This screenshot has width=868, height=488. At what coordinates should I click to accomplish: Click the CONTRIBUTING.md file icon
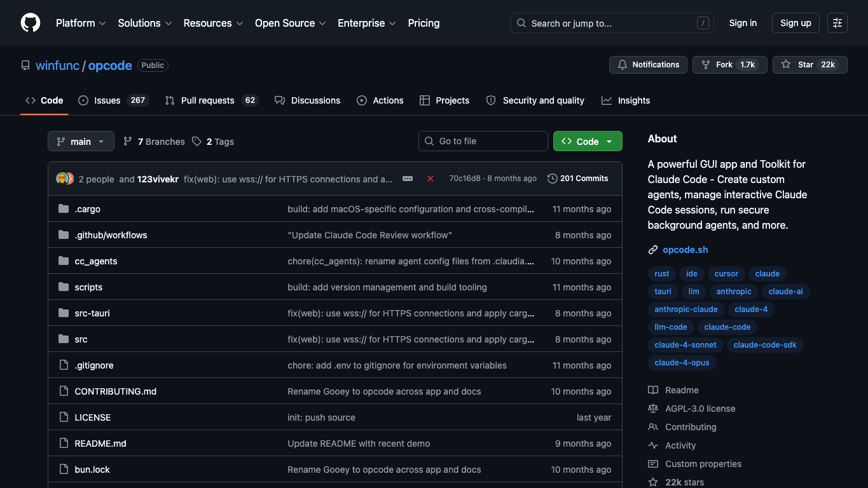[x=64, y=391]
